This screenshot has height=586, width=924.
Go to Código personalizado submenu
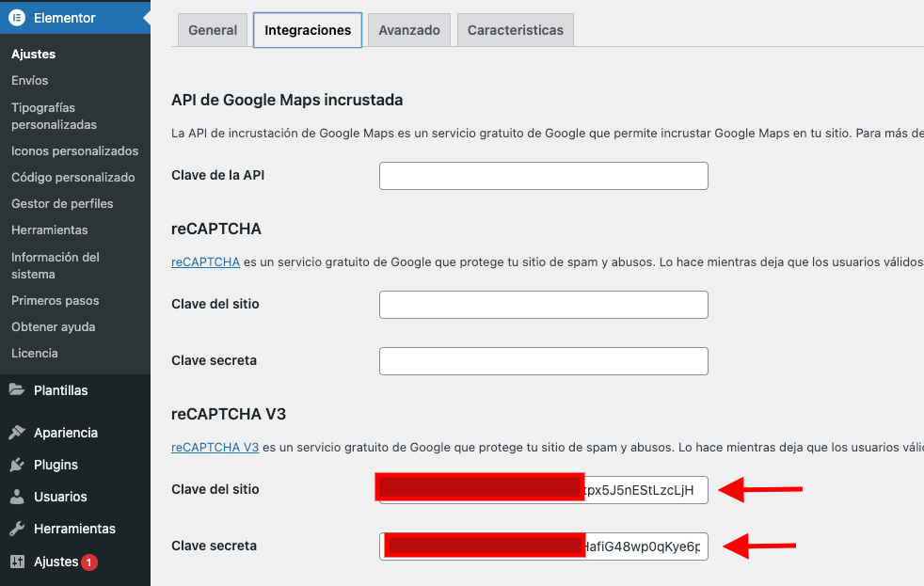(73, 177)
